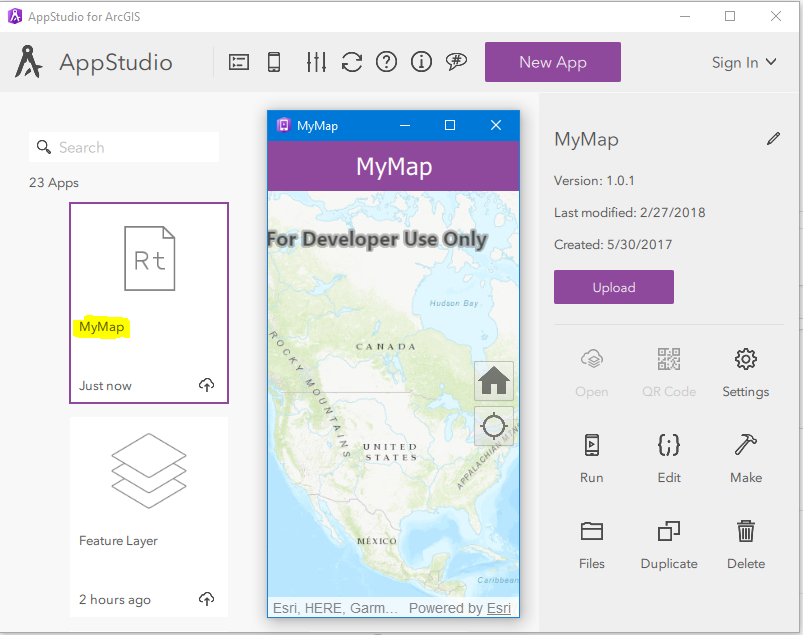Click the Open tool in side panel
The image size is (803, 635).
click(591, 373)
